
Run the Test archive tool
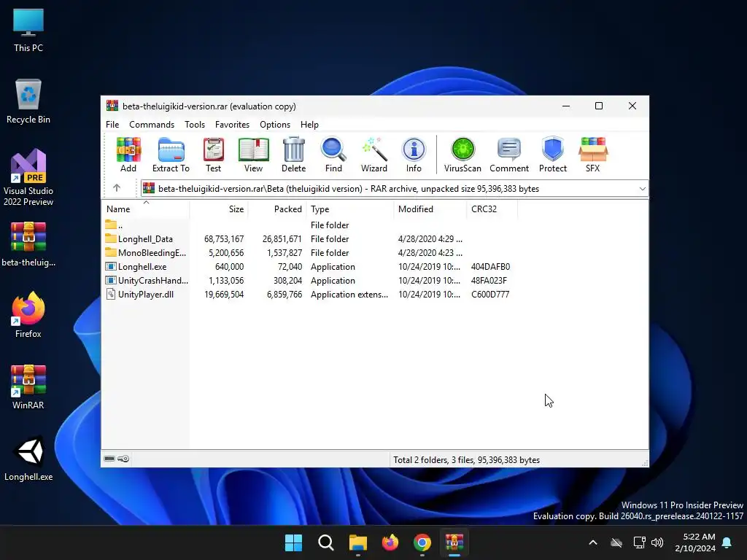click(x=213, y=155)
